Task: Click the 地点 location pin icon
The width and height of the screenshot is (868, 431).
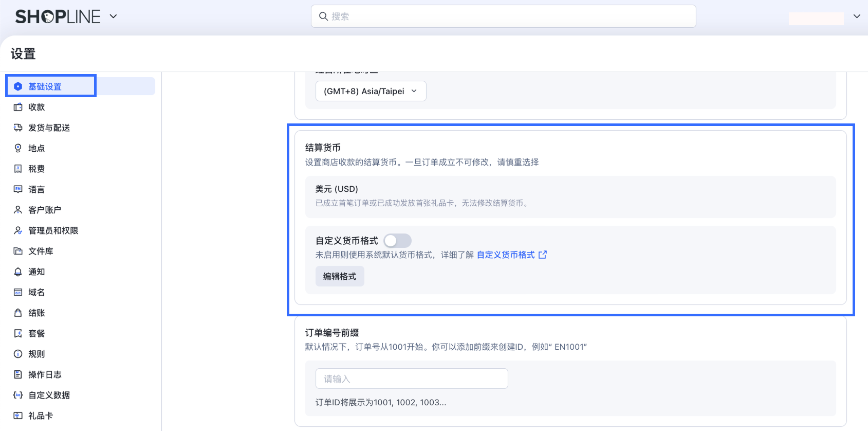Action: point(18,148)
